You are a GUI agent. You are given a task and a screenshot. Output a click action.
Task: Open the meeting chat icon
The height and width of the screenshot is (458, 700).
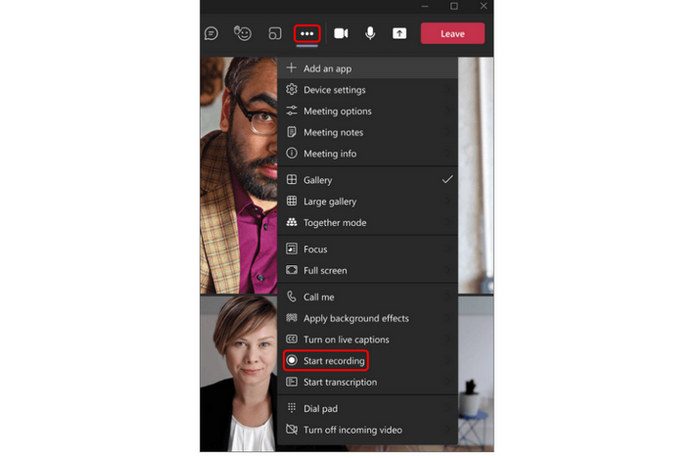pyautogui.click(x=211, y=33)
